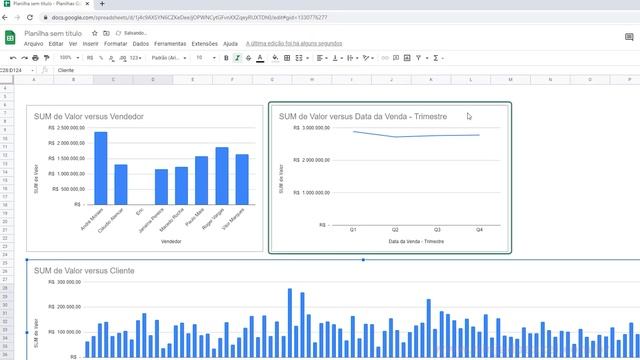640x360 pixels.
Task: Select the Planilha sem título browser tab
Action: click(x=47, y=4)
